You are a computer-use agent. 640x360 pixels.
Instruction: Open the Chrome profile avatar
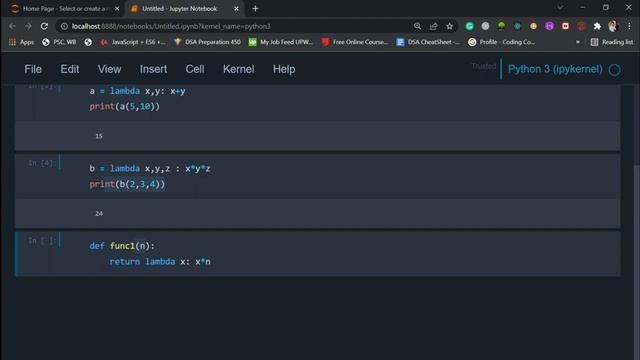613,26
